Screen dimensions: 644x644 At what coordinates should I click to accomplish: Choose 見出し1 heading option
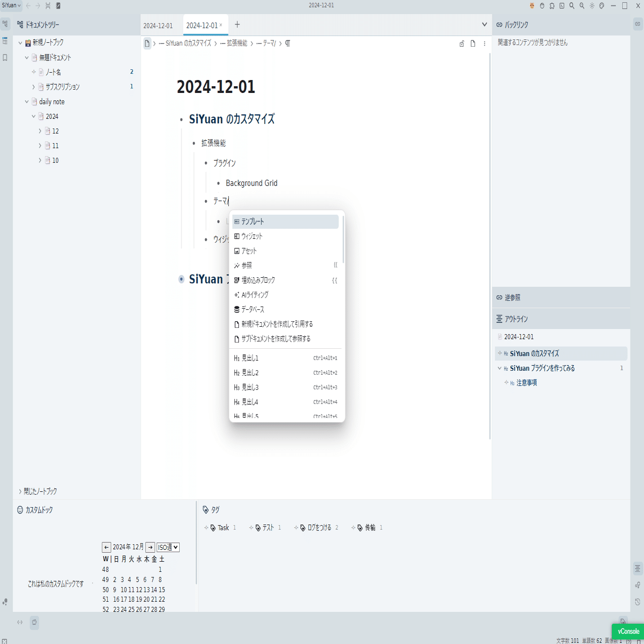[286, 358]
